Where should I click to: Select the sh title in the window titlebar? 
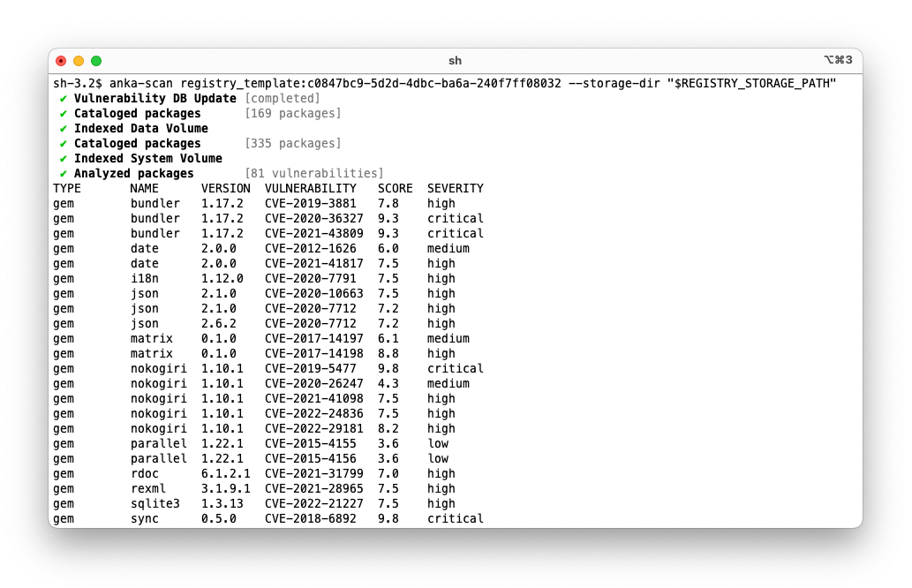(456, 60)
